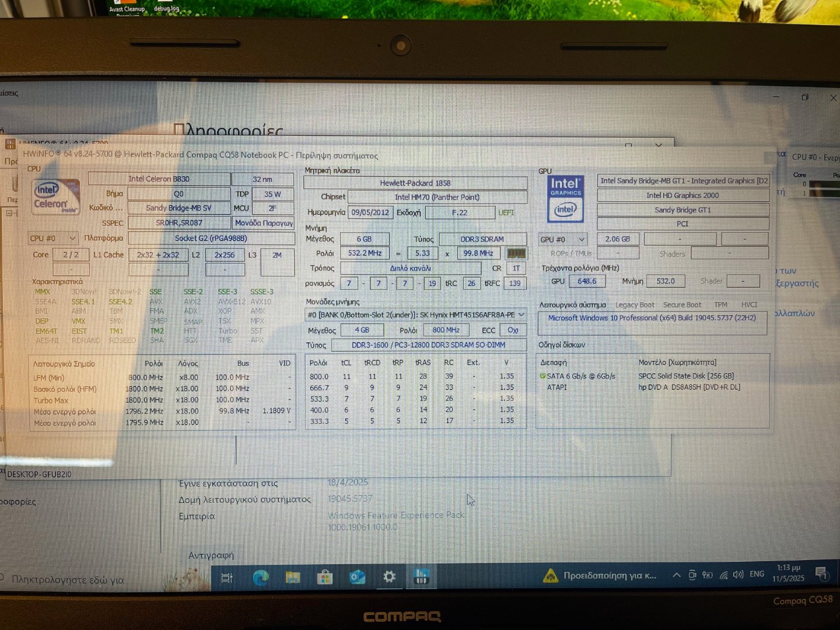
Task: Open the clock showing 1:13 μμ
Action: pyautogui.click(x=788, y=573)
